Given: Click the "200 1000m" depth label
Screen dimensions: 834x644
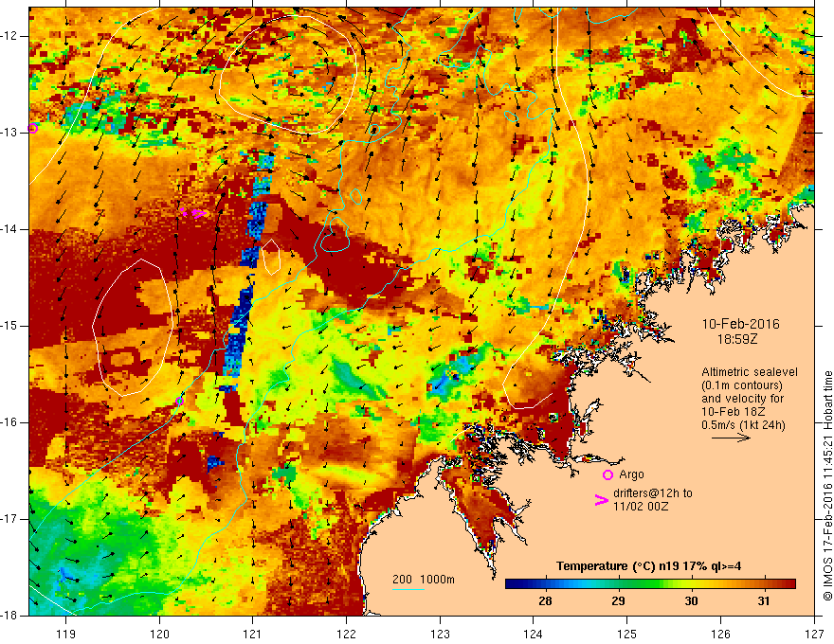Looking at the screenshot, I should (x=424, y=580).
